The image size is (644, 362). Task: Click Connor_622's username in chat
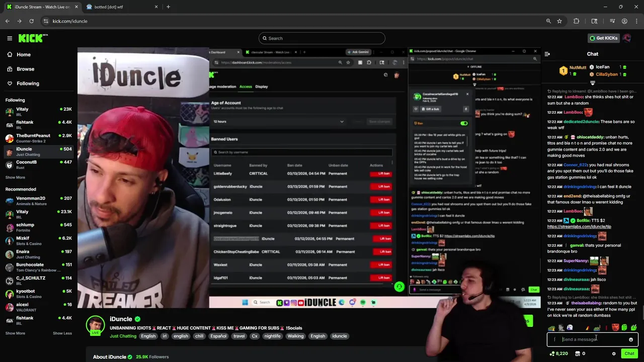(575, 165)
